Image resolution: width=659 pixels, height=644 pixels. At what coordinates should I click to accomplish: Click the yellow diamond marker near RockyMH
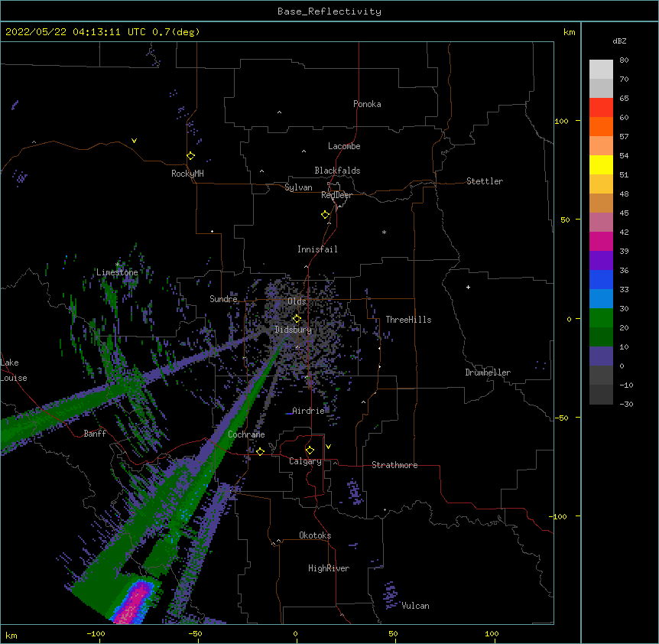click(x=191, y=156)
